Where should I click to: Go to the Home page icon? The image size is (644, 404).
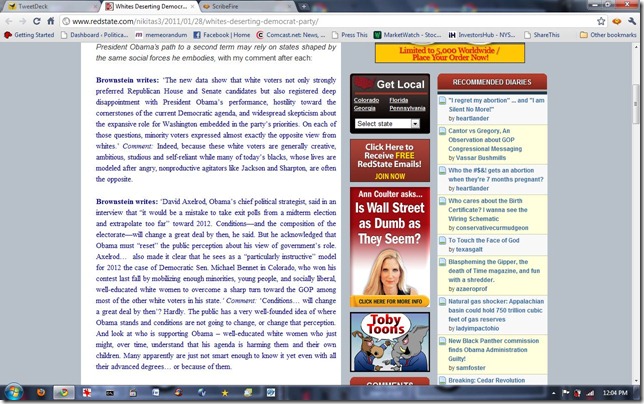point(51,21)
